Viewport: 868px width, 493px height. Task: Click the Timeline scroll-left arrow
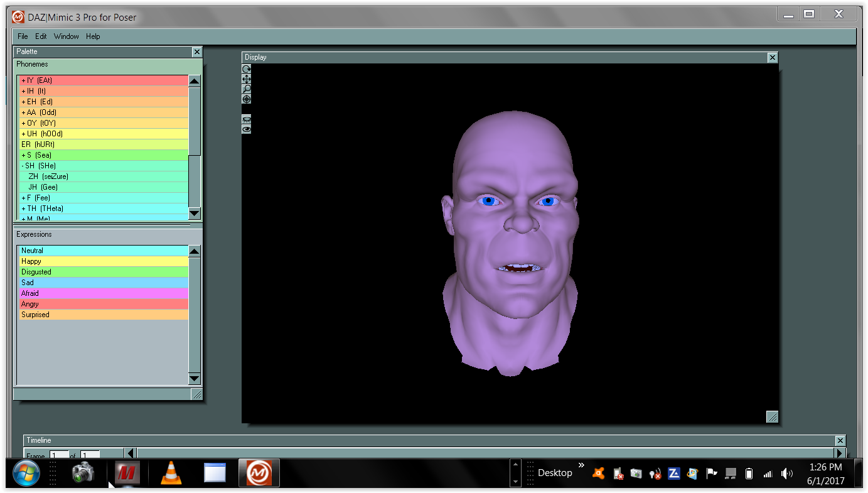point(131,453)
